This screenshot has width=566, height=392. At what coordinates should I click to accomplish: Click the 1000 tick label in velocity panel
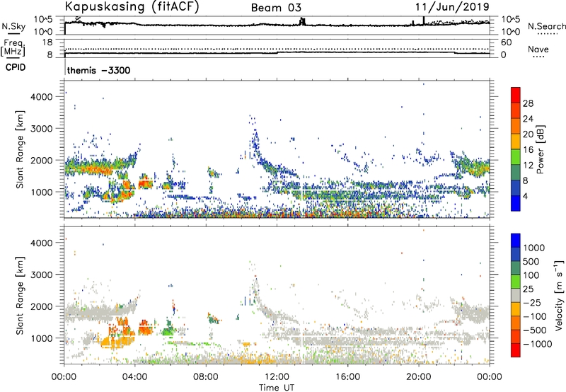pos(42,338)
